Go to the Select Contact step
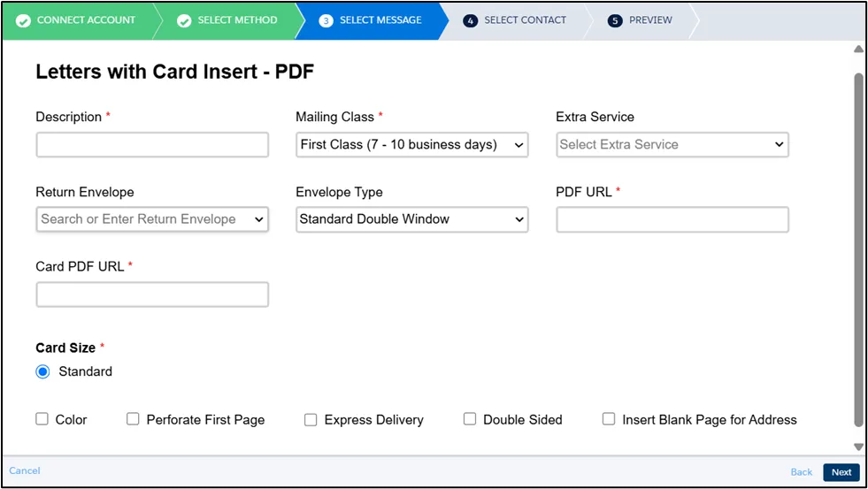 pyautogui.click(x=525, y=20)
